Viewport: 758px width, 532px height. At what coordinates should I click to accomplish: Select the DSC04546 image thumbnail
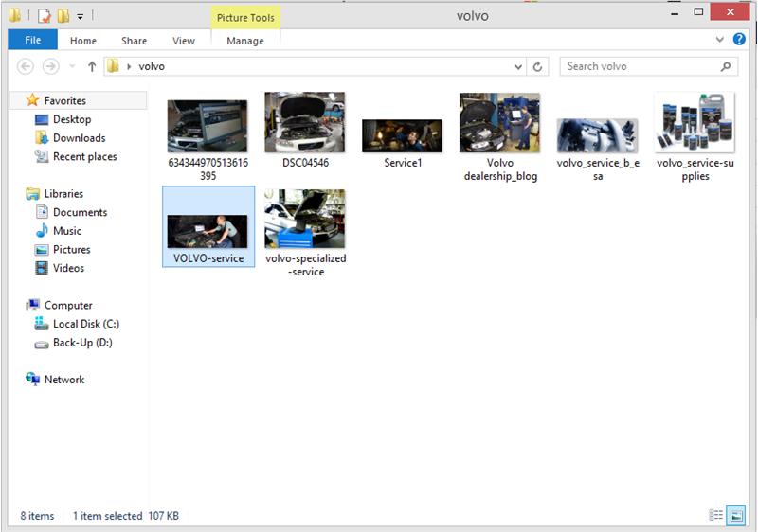coord(305,122)
